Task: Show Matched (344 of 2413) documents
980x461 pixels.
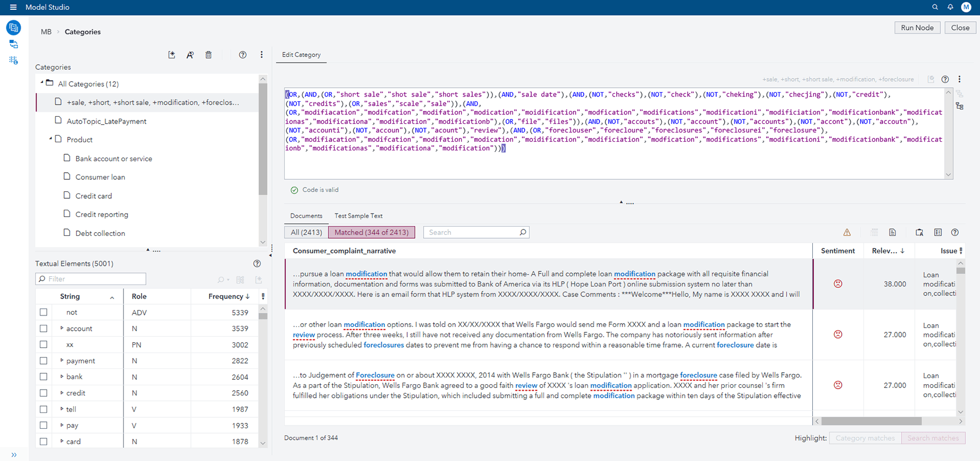Action: tap(371, 232)
